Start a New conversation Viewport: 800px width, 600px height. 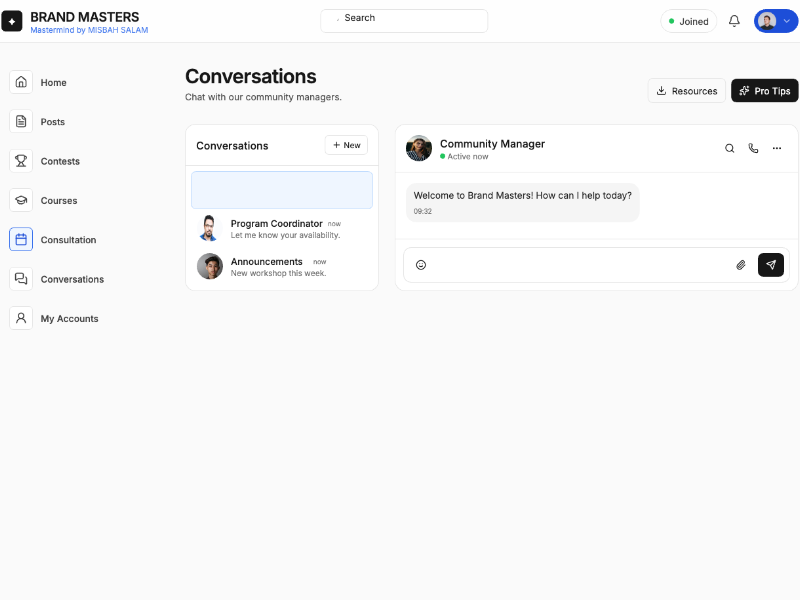click(x=346, y=145)
